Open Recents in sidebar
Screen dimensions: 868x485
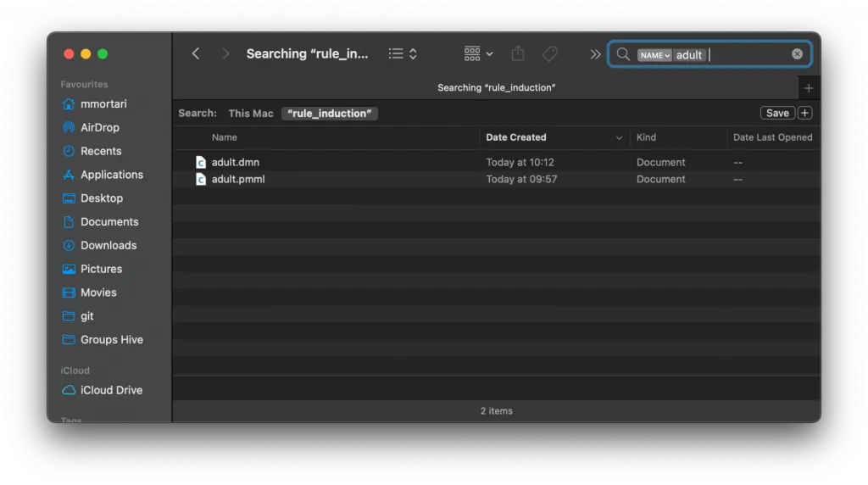point(101,151)
